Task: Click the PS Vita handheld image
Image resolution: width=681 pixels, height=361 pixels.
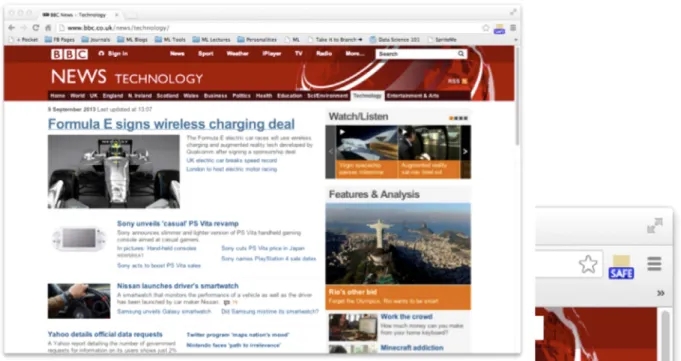Action: tap(79, 238)
